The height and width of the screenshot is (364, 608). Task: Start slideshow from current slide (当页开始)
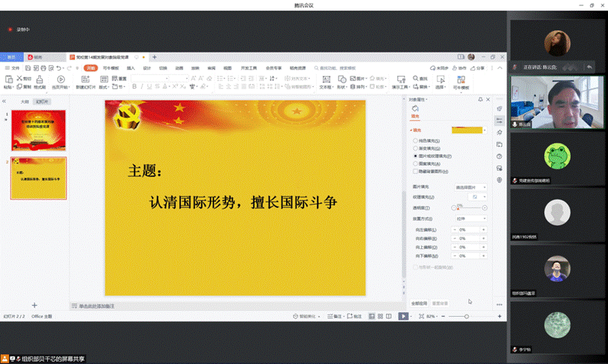(x=60, y=80)
